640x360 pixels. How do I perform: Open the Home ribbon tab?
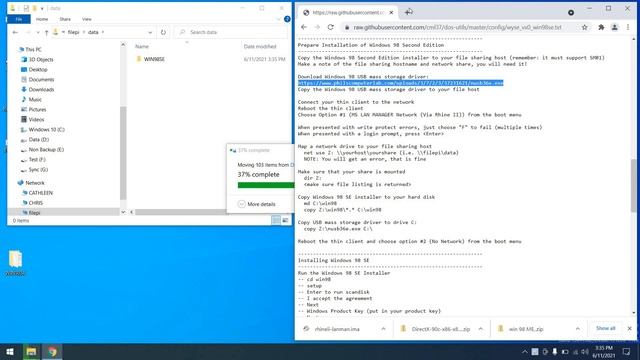tap(42, 19)
